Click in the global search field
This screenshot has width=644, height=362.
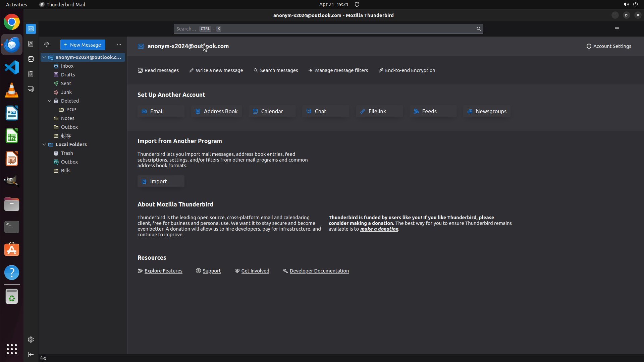322,29
